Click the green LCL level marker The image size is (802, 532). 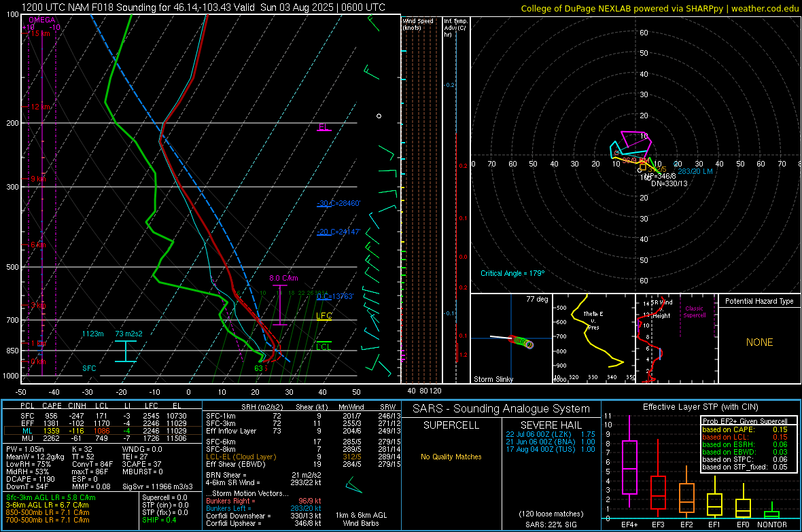[324, 347]
